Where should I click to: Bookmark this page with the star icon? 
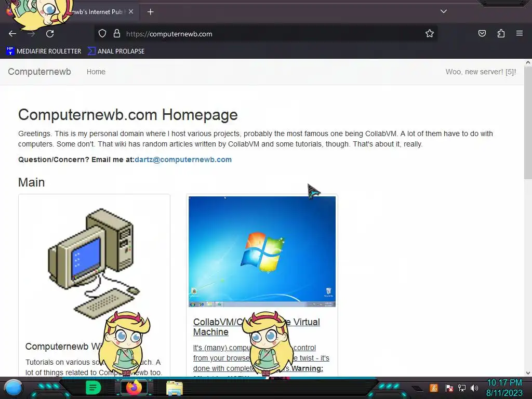pyautogui.click(x=430, y=34)
